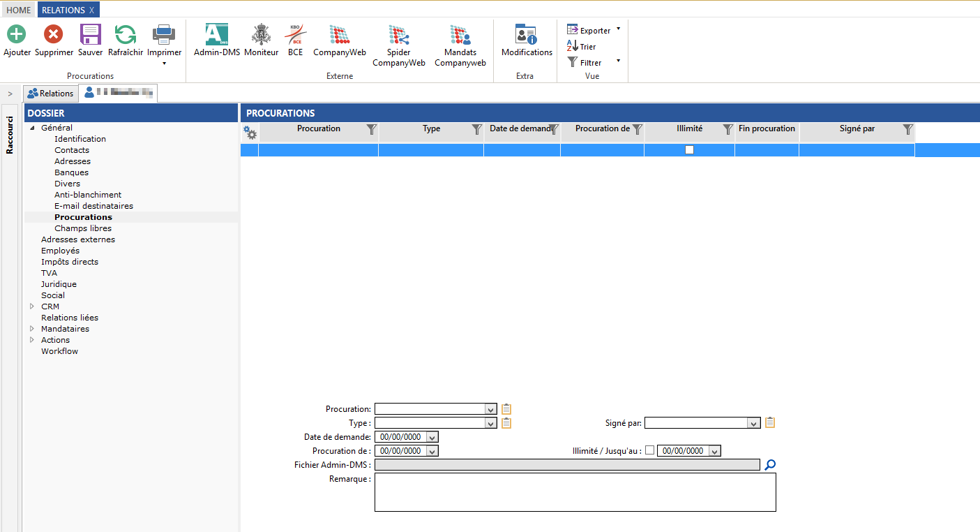This screenshot has height=532, width=980.
Task: Switch to the HOME tab
Action: click(19, 10)
